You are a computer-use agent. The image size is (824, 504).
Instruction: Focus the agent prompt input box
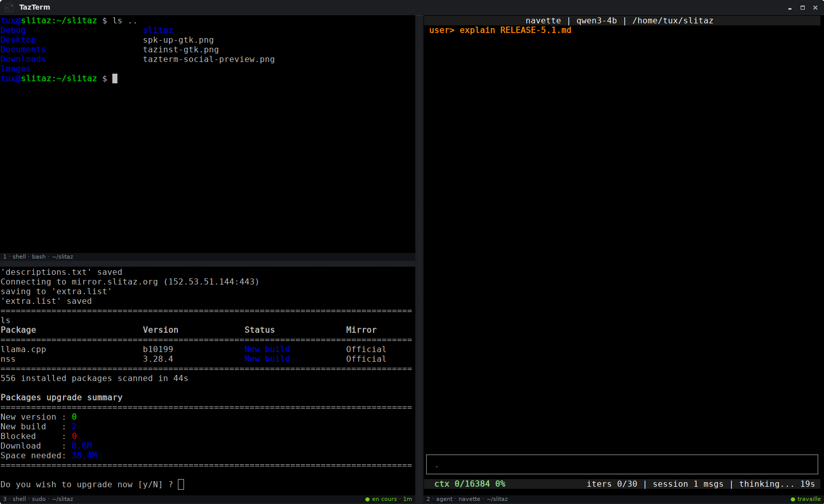click(622, 464)
